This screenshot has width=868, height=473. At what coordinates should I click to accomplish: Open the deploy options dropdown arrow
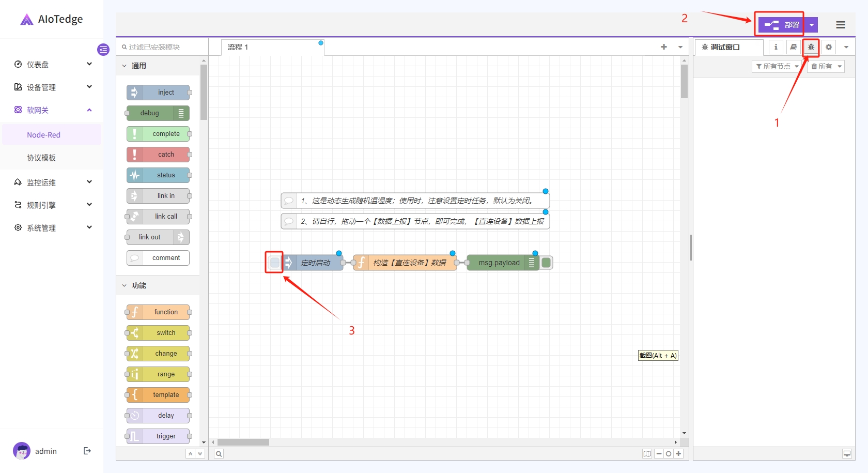tap(812, 25)
